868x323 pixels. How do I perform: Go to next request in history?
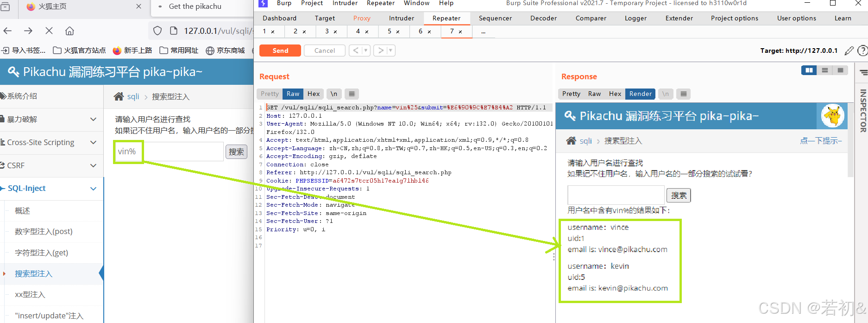tap(381, 51)
